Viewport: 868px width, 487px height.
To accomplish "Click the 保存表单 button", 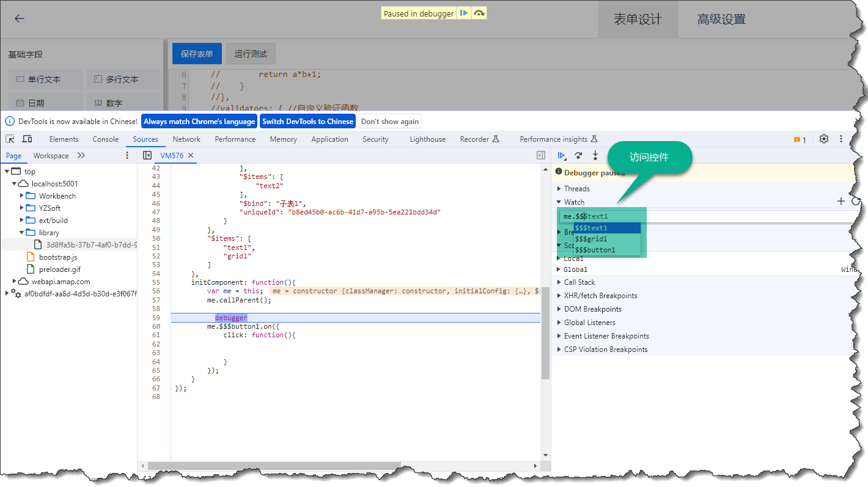I will pyautogui.click(x=197, y=54).
